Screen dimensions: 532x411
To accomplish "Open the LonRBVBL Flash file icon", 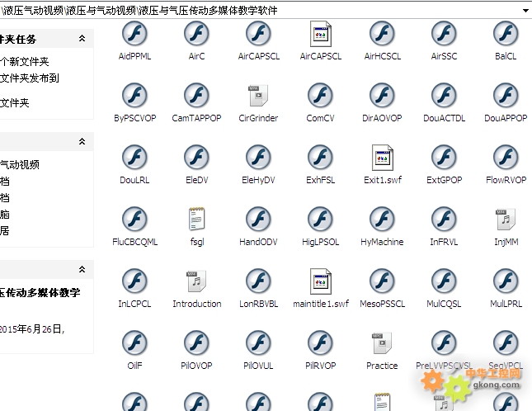I will [258, 281].
